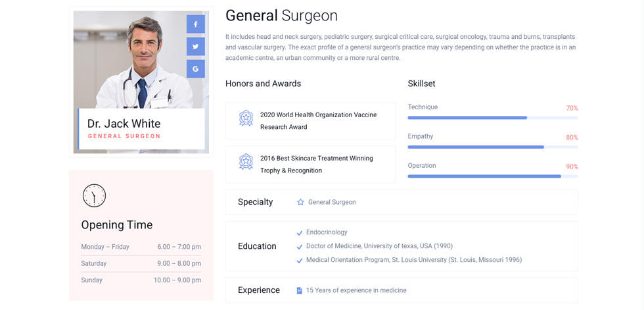
Task: Click the clock icon above Opening Time
Action: [94, 195]
